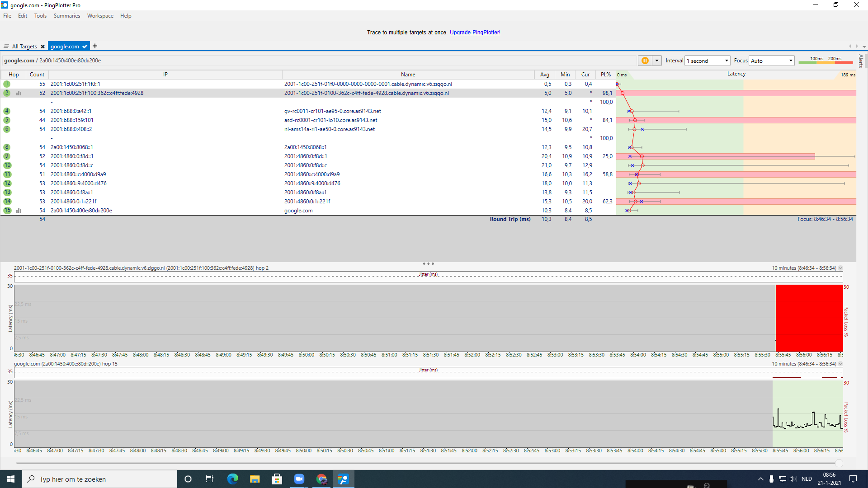The height and width of the screenshot is (488, 868).
Task: Select hop 6 green circle icon
Action: (x=7, y=129)
